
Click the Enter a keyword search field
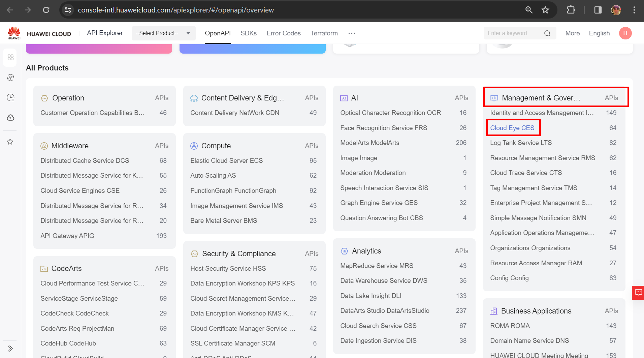pyautogui.click(x=512, y=33)
